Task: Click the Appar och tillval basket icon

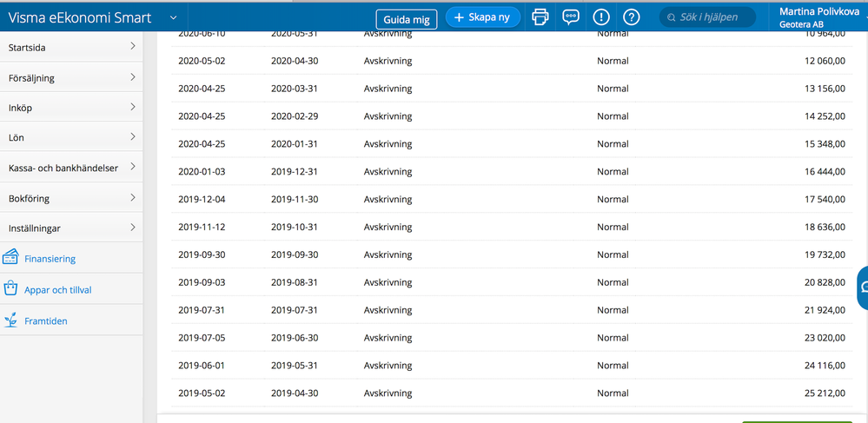Action: click(x=11, y=289)
